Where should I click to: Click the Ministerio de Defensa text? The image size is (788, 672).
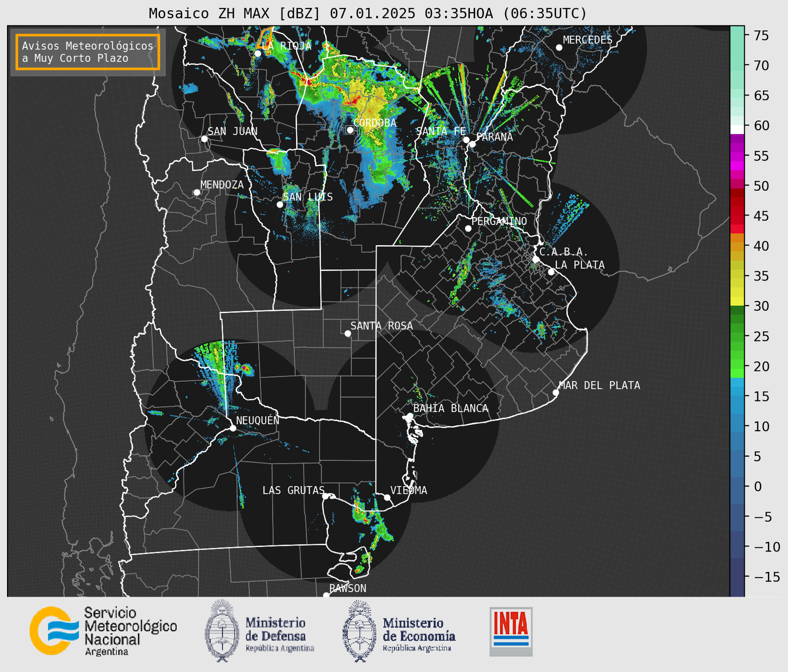tap(280, 634)
